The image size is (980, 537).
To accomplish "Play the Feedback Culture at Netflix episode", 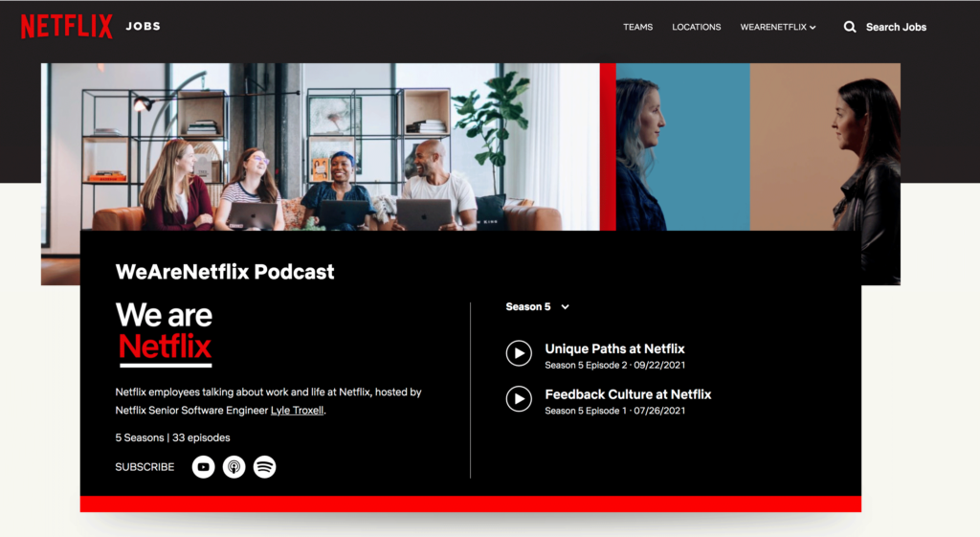I will pyautogui.click(x=519, y=398).
